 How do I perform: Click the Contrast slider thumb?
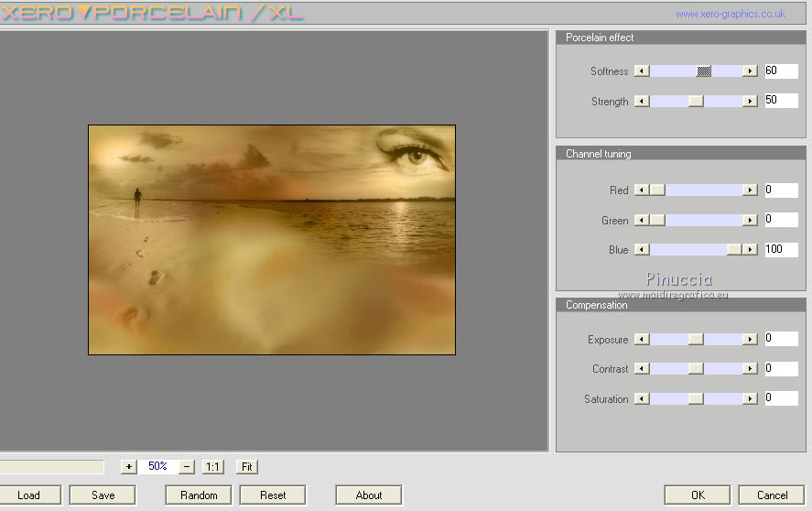(696, 368)
